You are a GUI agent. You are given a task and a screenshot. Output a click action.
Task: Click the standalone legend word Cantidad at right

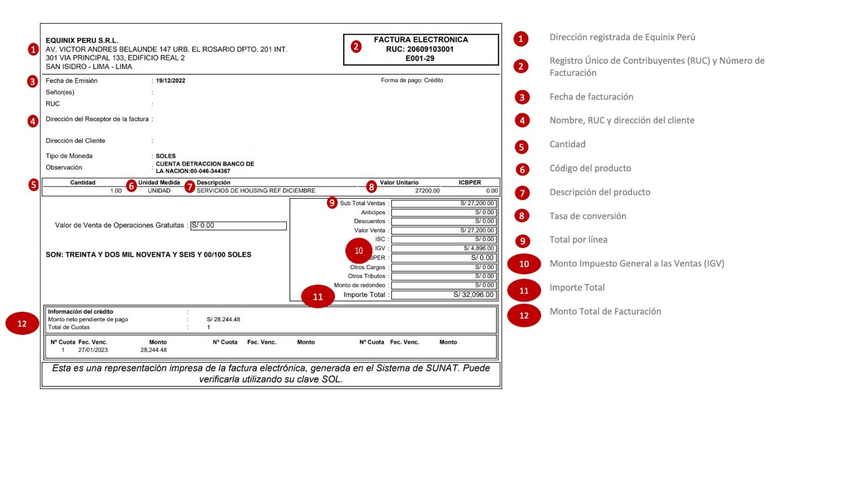tap(568, 144)
